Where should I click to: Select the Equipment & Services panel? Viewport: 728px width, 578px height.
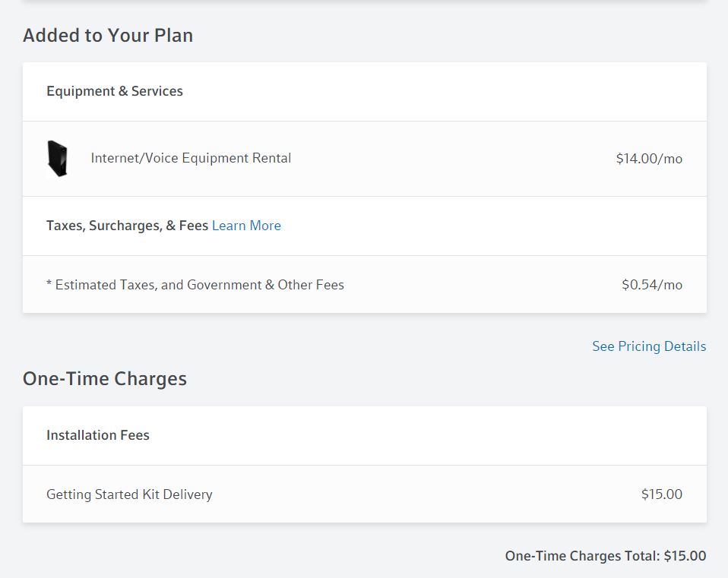pos(364,186)
